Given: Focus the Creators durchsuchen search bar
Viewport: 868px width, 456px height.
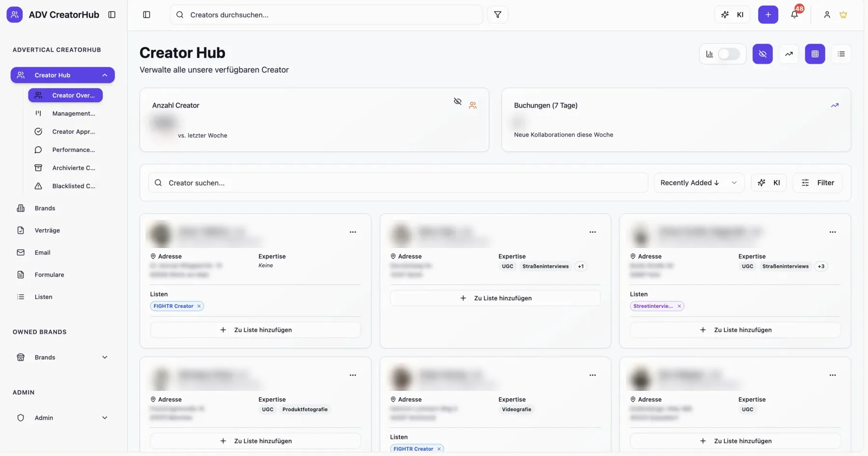Looking at the screenshot, I should tap(326, 14).
